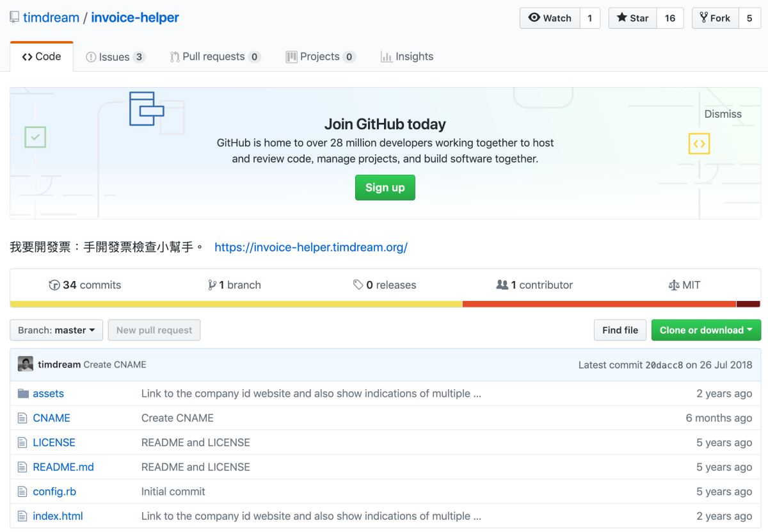Click the New pull request button

[154, 330]
